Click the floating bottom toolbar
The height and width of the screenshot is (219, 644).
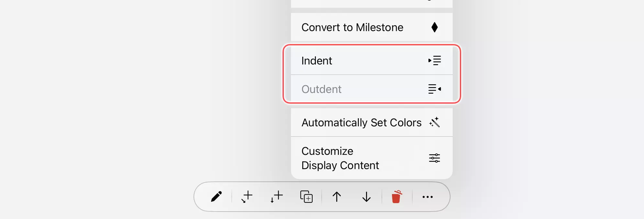point(322,196)
